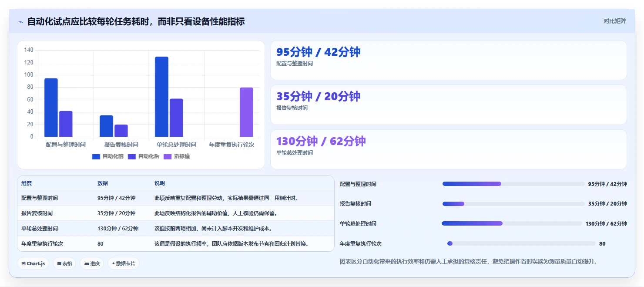Click the 维度 column header
Viewport: 644px width, 287px height.
[27, 183]
